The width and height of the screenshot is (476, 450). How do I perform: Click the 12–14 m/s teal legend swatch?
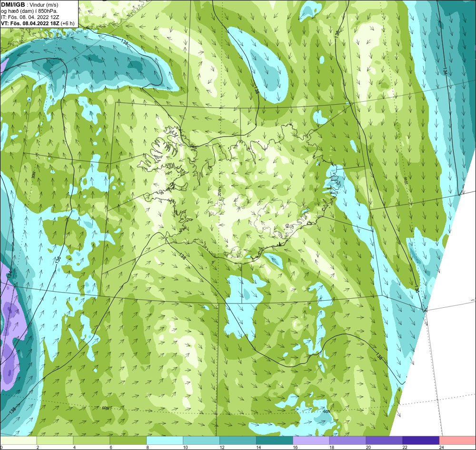238,440
